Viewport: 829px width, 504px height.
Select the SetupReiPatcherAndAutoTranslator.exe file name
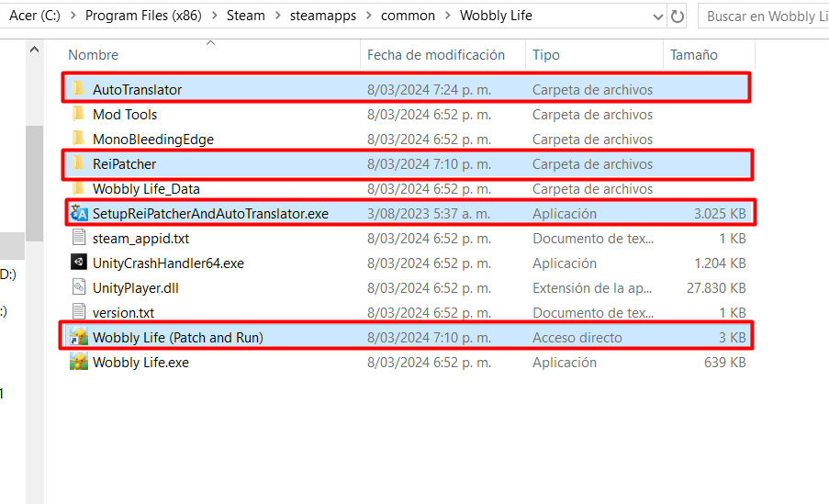(x=210, y=214)
